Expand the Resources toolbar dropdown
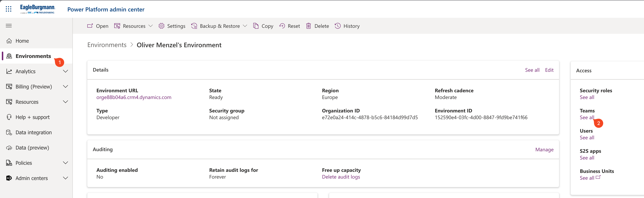 point(150,26)
